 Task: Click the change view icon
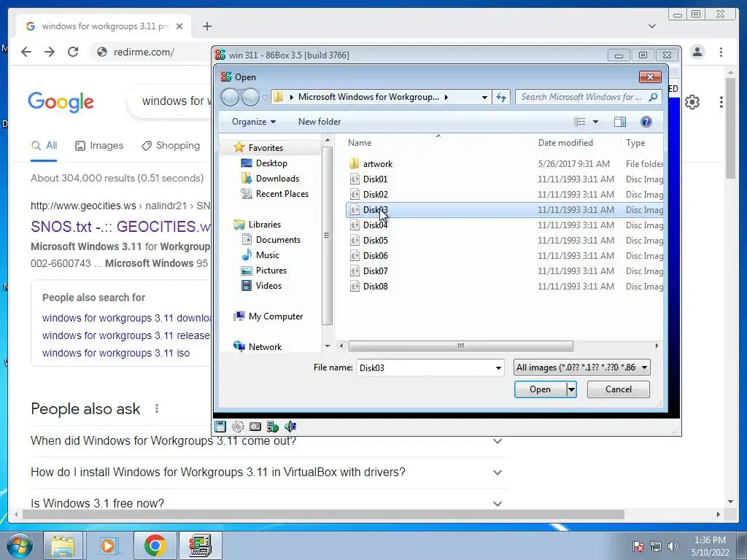coord(580,122)
